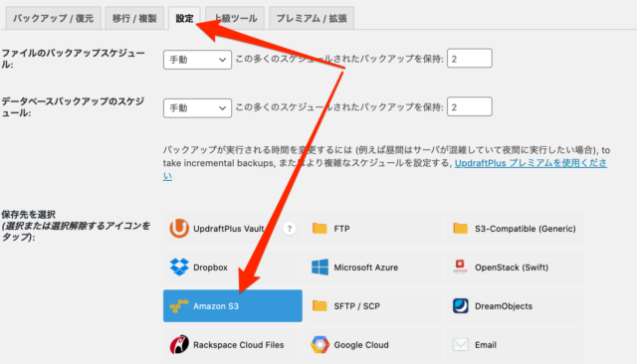637x364 pixels.
Task: Select the 設定 tab
Action: click(184, 18)
